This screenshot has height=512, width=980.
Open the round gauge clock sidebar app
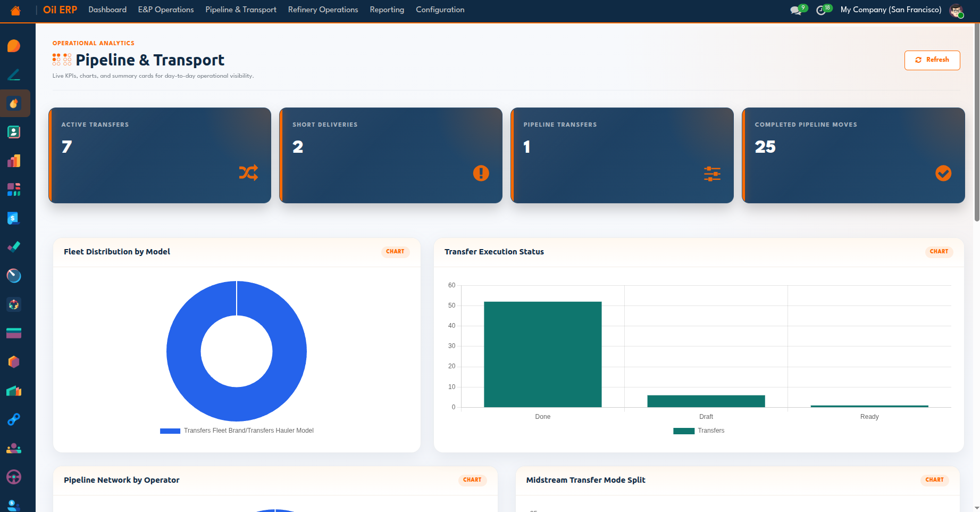click(14, 276)
